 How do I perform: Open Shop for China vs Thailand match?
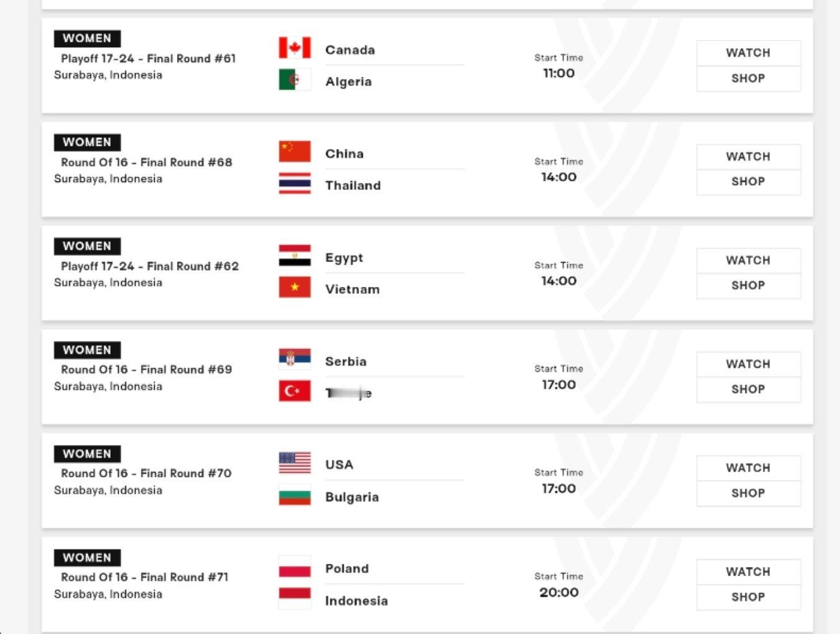748,182
